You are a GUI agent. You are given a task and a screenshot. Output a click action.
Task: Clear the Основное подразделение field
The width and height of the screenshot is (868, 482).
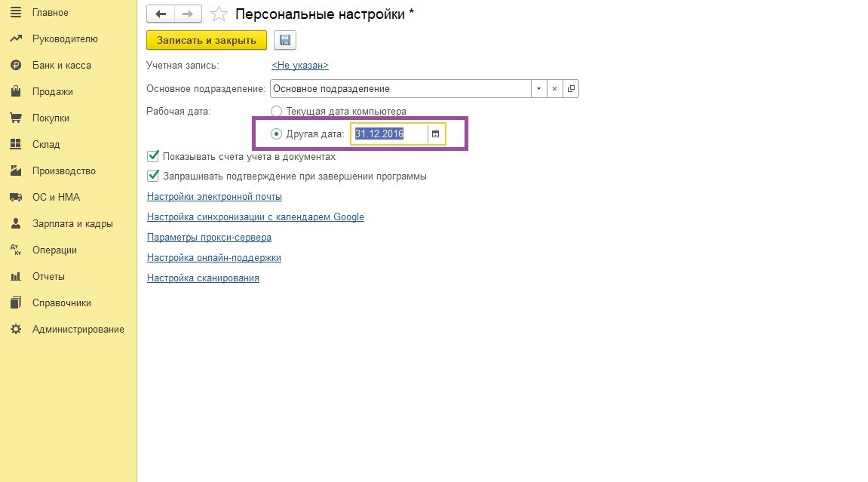[x=554, y=89]
